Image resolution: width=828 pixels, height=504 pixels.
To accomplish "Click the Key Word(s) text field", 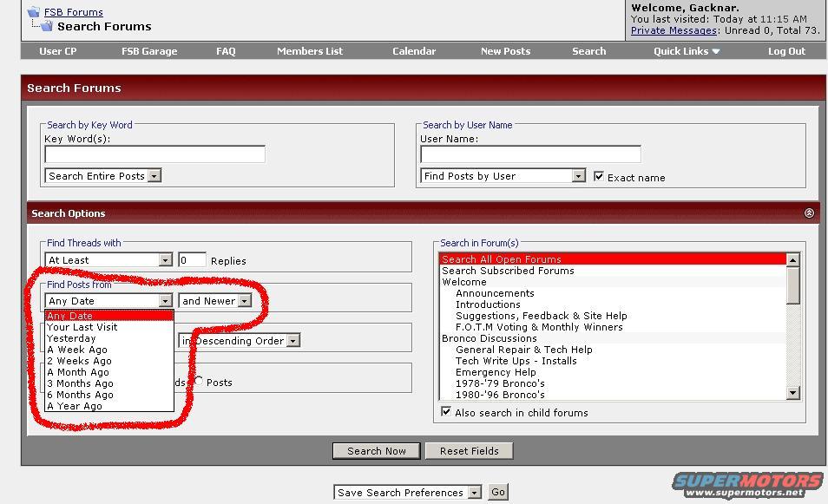I will 154,154.
